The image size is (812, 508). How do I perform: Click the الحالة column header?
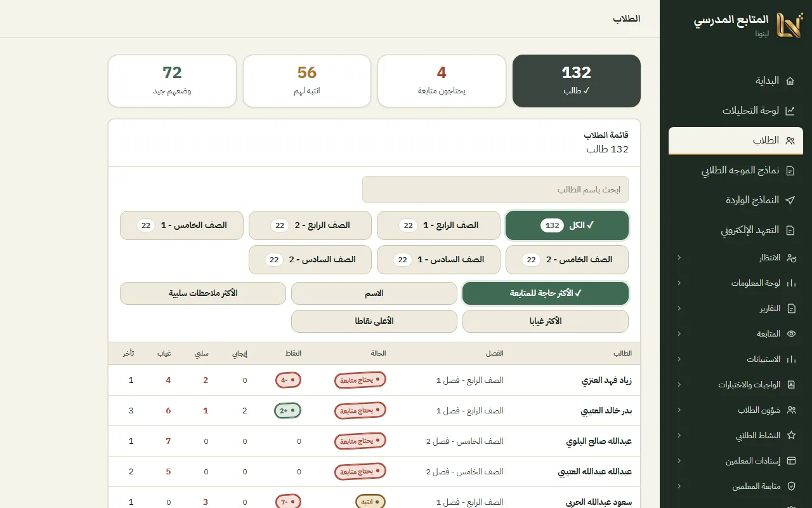coord(378,353)
